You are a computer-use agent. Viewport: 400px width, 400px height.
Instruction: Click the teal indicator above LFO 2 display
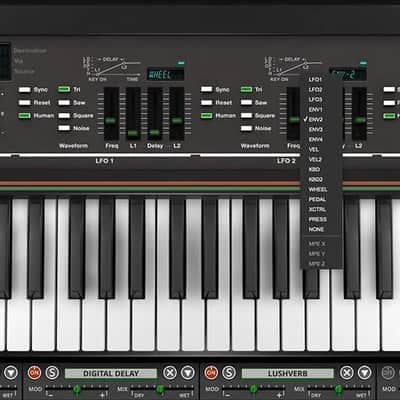click(363, 62)
